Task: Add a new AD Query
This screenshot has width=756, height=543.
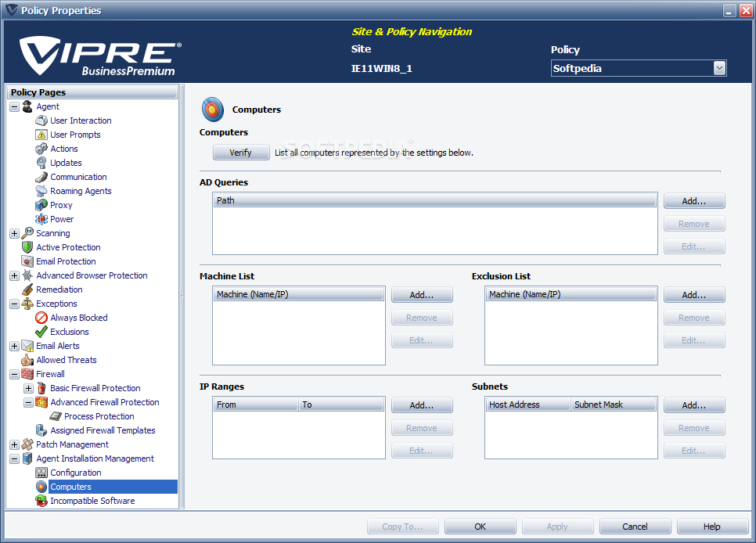Action: coord(694,201)
